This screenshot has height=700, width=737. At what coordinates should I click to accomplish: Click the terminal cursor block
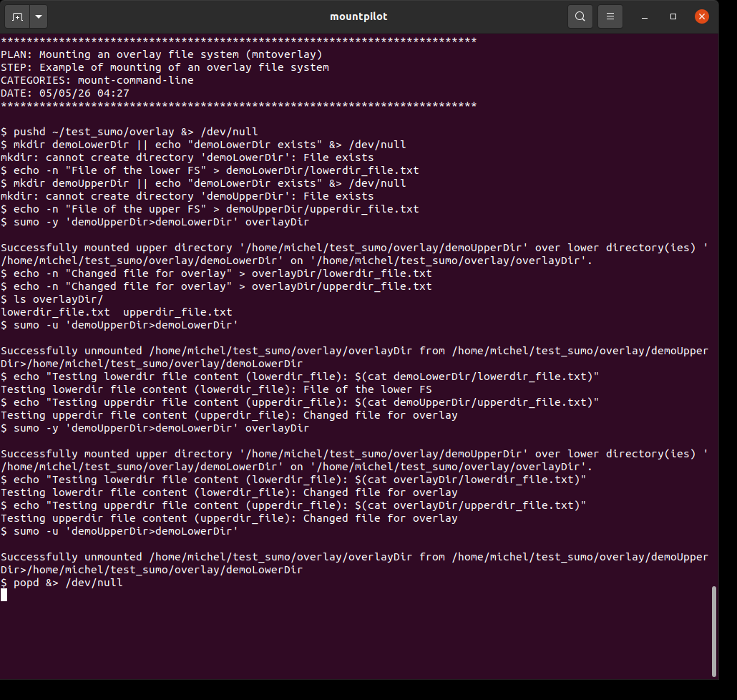pos(4,596)
